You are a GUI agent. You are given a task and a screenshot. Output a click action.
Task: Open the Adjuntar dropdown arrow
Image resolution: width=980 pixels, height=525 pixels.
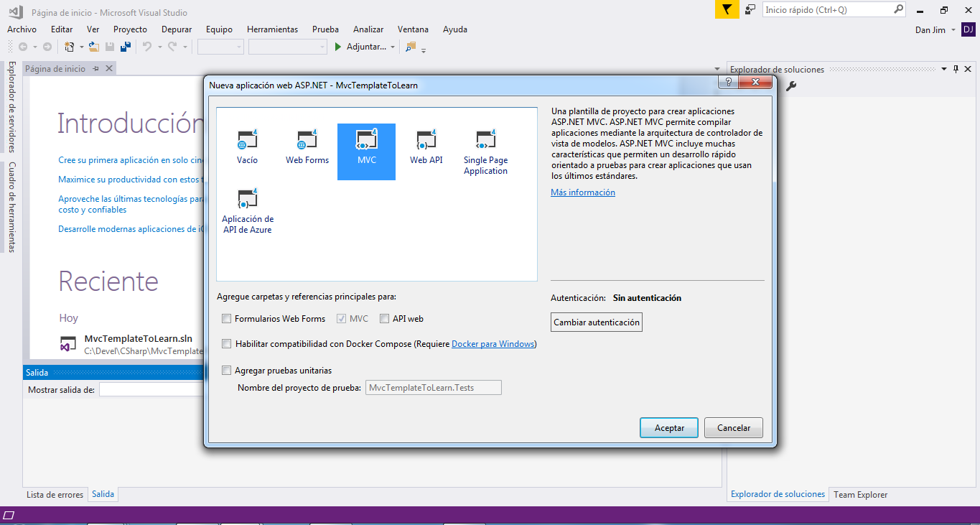pos(393,47)
